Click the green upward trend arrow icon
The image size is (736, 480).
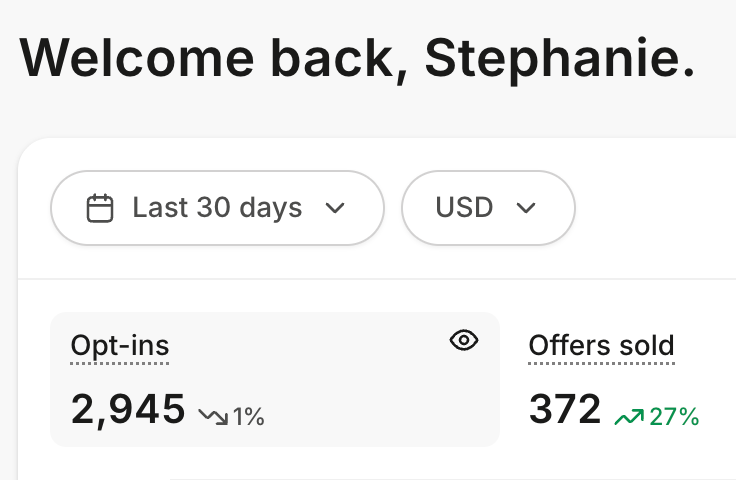[629, 417]
